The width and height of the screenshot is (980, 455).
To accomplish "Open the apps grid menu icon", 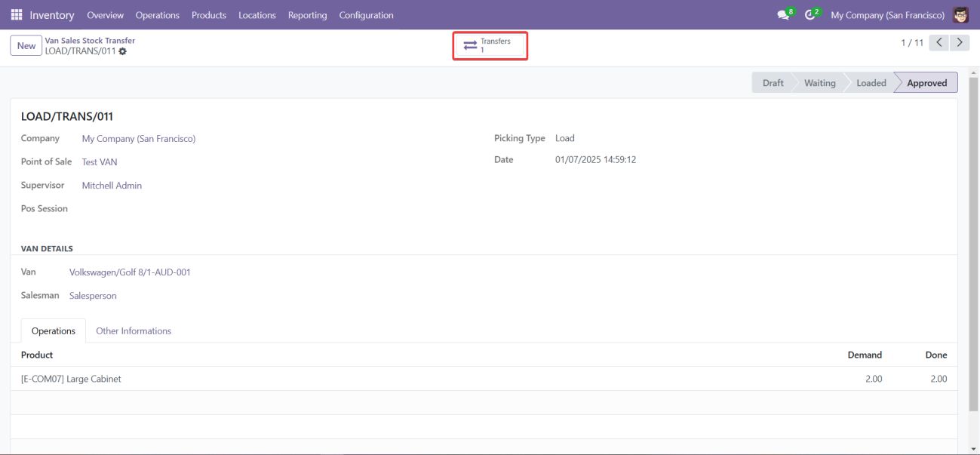I will tap(17, 15).
